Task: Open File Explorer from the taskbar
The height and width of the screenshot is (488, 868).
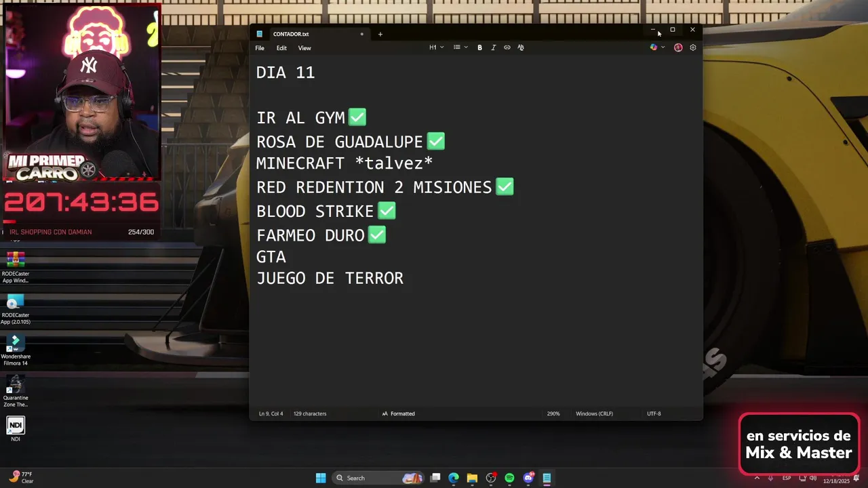Action: coord(472,478)
